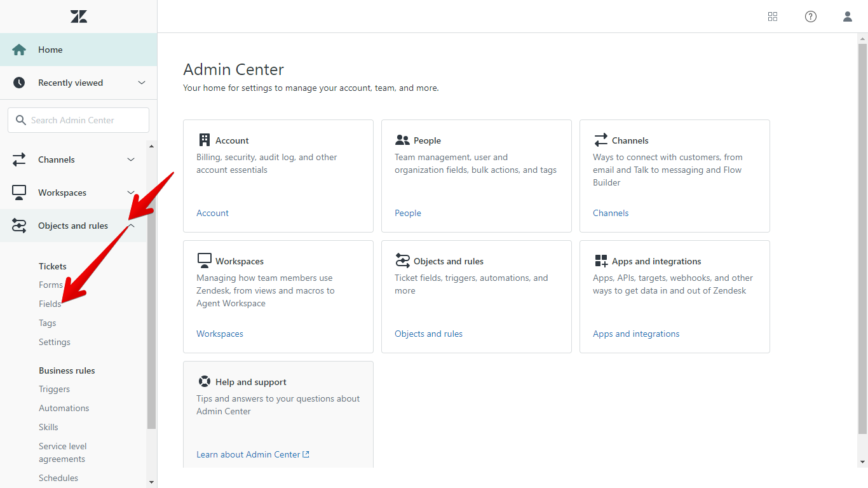Expand the Channels sidebar chevron
The height and width of the screenshot is (488, 868).
tap(131, 159)
